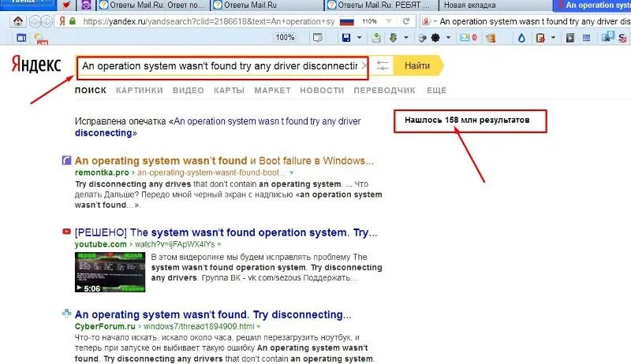
Task: Click the remontka.pro green site link
Action: [102, 173]
